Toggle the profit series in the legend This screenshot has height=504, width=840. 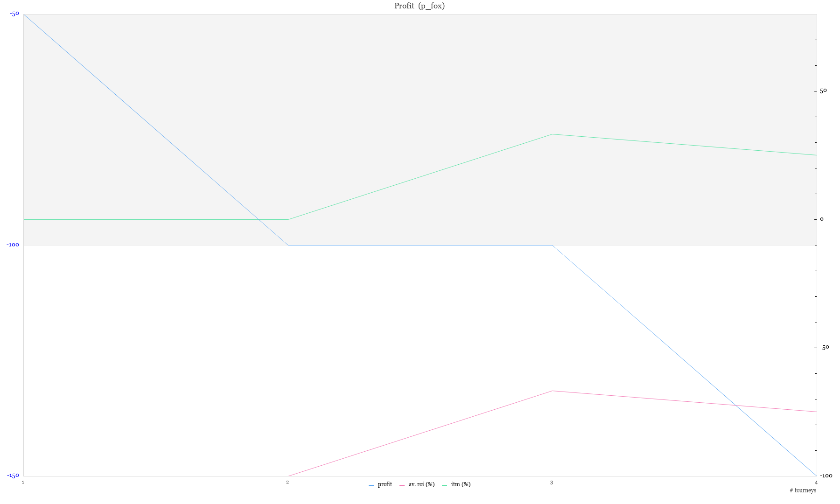tap(385, 484)
